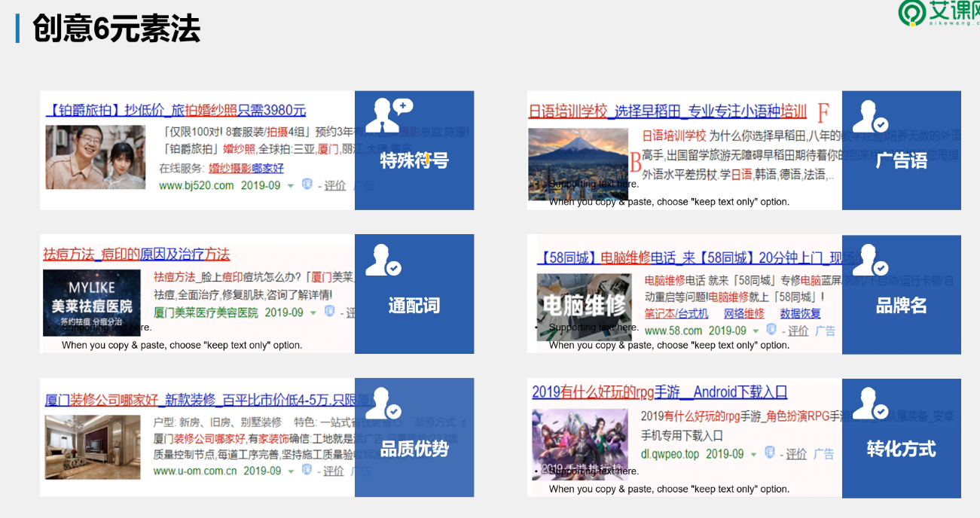
Task: Click shield icon beside www.bj520.com date
Action: coord(307,184)
